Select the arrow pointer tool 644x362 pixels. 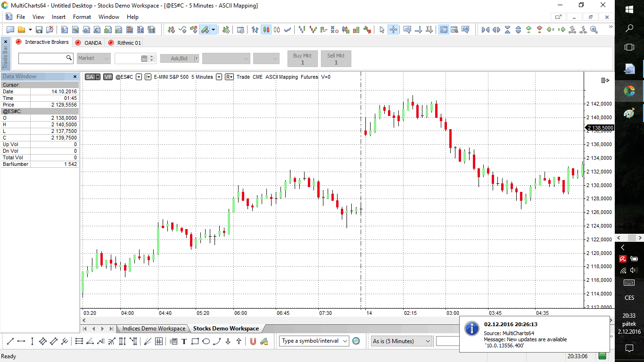click(382, 30)
